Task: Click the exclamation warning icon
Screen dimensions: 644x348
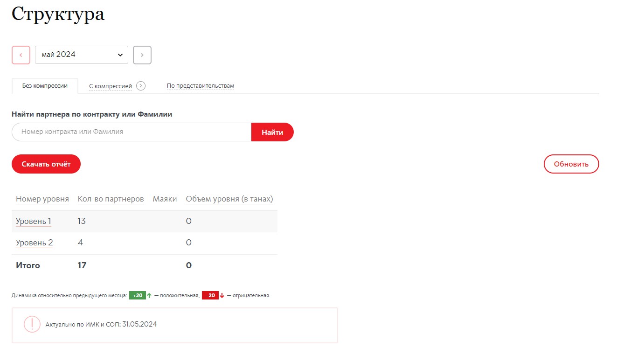Action: (x=32, y=324)
